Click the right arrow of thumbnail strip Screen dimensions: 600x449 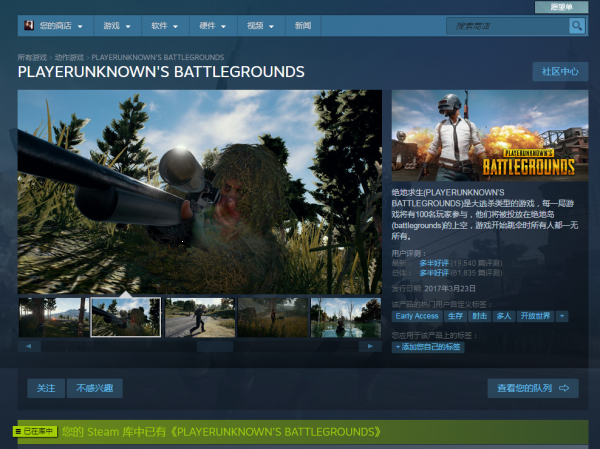[370, 346]
